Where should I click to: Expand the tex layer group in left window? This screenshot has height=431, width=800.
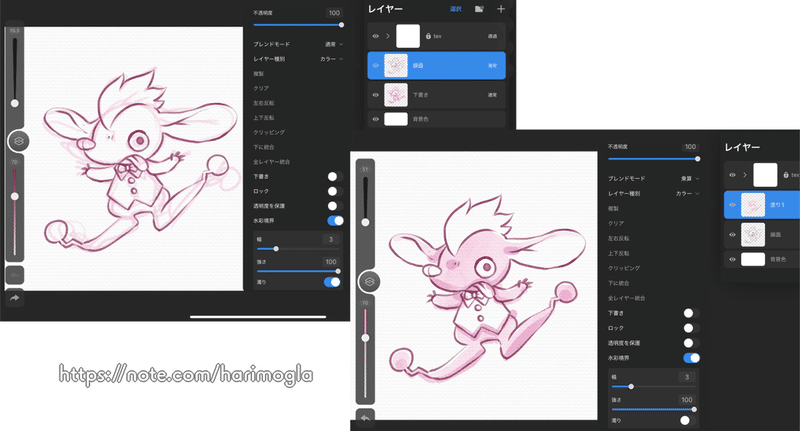388,36
